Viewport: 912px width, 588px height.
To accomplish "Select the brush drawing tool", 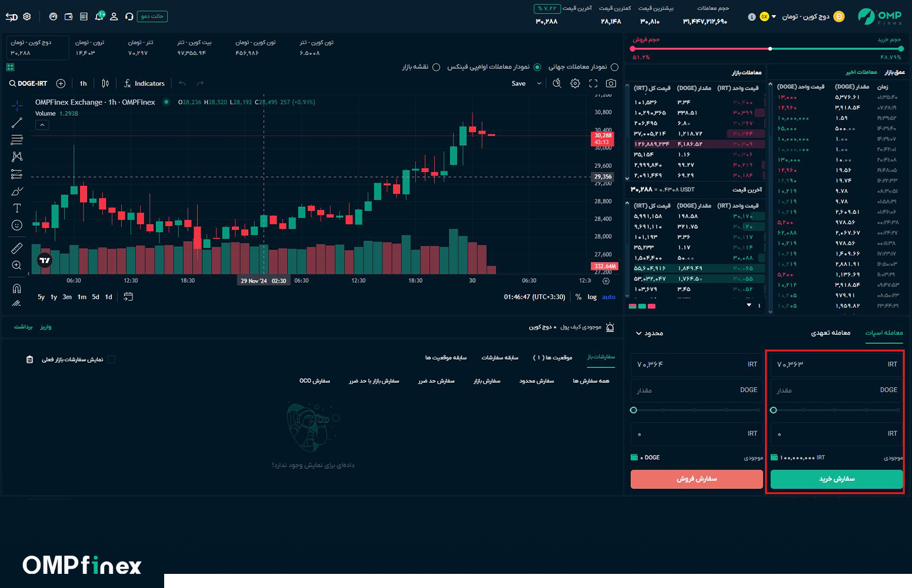I will click(17, 191).
